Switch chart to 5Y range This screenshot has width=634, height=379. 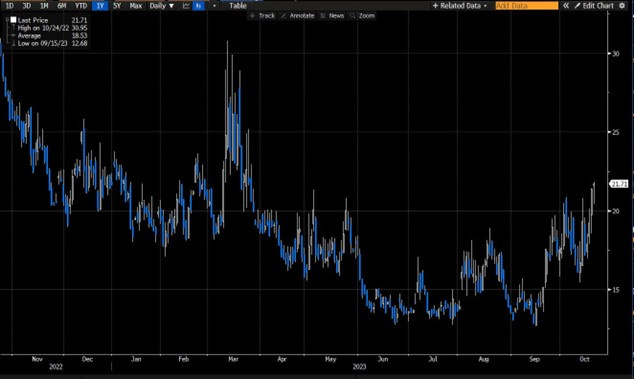117,6
